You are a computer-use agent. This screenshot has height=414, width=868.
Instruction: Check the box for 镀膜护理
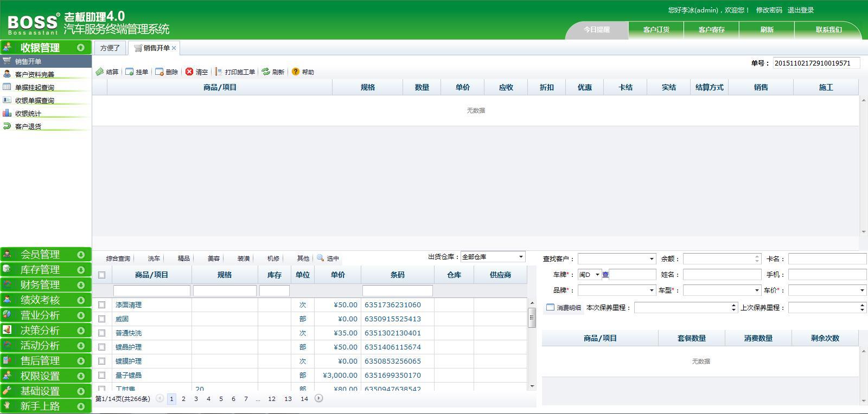click(x=101, y=361)
